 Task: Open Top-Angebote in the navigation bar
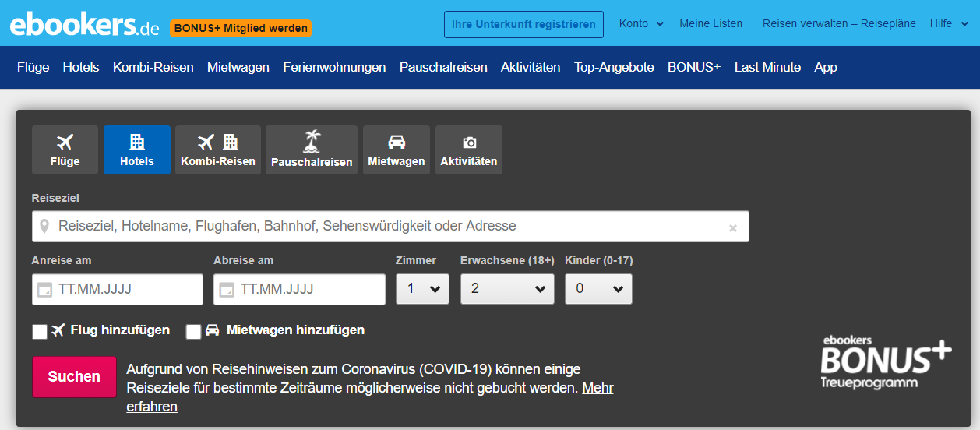[x=614, y=67]
